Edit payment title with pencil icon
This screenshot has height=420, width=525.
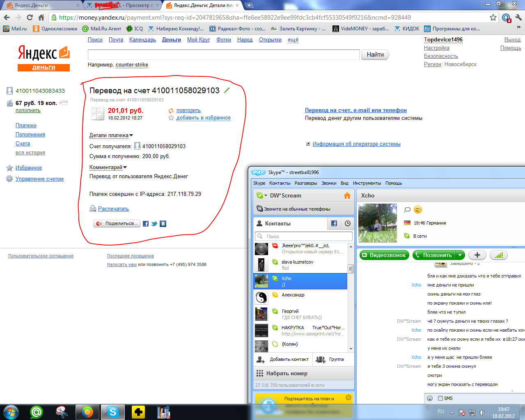pos(227,90)
